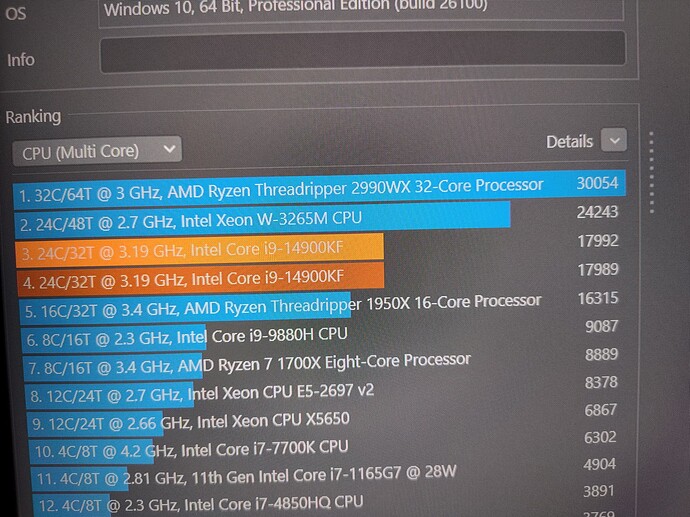Click the 30054 score value
Image resolution: width=690 pixels, height=517 pixels.
point(597,183)
